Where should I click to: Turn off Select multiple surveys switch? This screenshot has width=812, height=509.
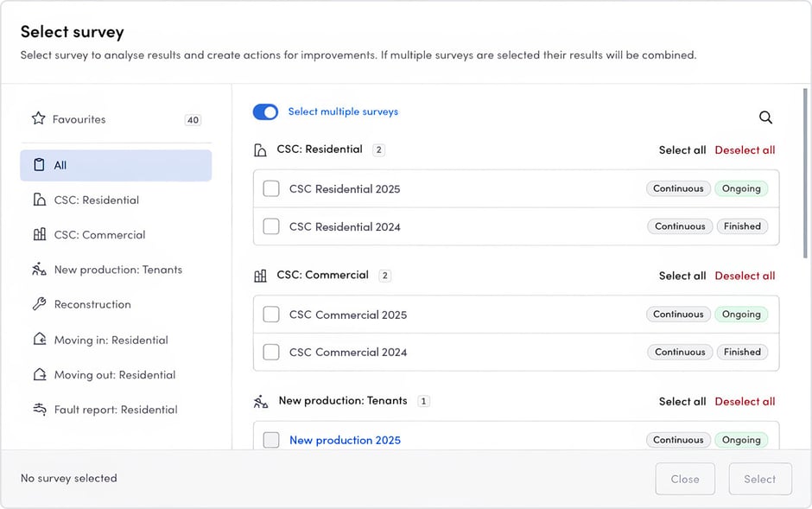click(265, 111)
